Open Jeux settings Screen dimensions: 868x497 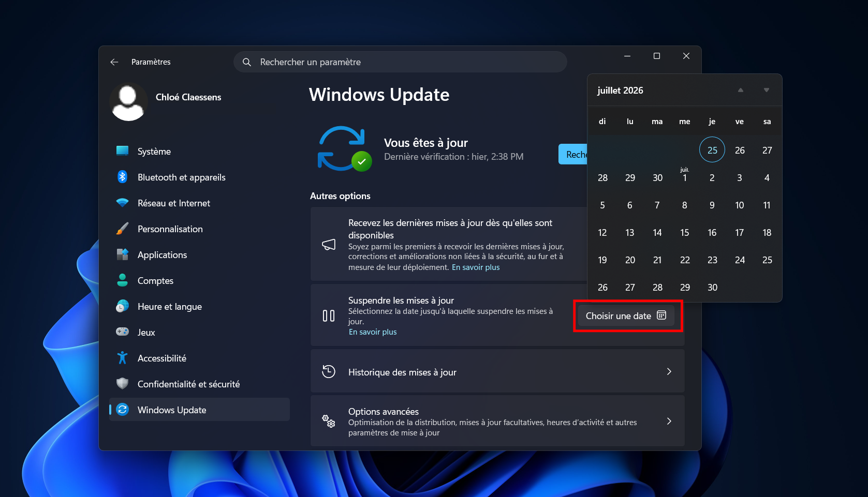tap(199, 332)
